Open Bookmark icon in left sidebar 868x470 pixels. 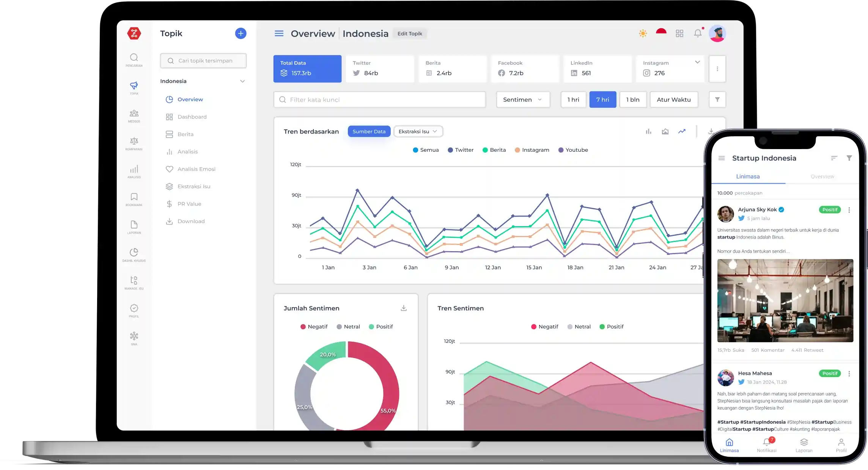(x=134, y=197)
